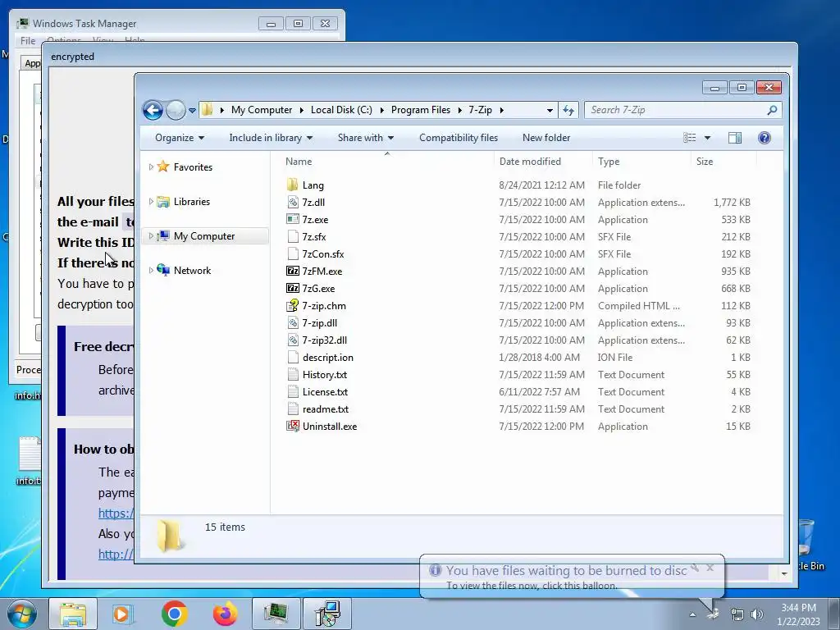This screenshot has height=630, width=840.
Task: Toggle the preview pane icon
Action: click(x=735, y=138)
